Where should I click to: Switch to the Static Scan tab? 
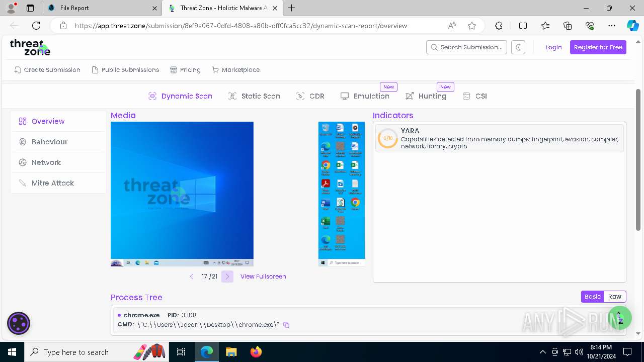(x=254, y=96)
